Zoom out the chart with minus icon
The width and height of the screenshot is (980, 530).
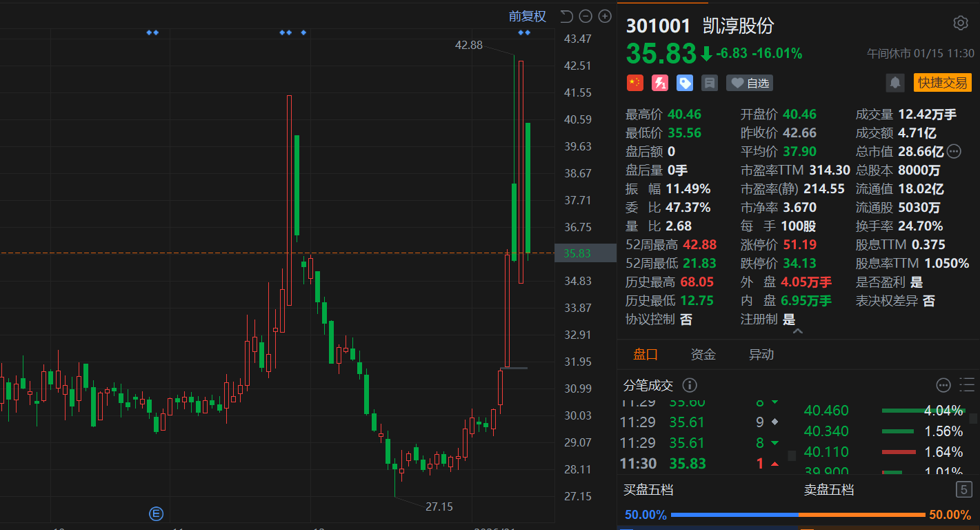[586, 17]
